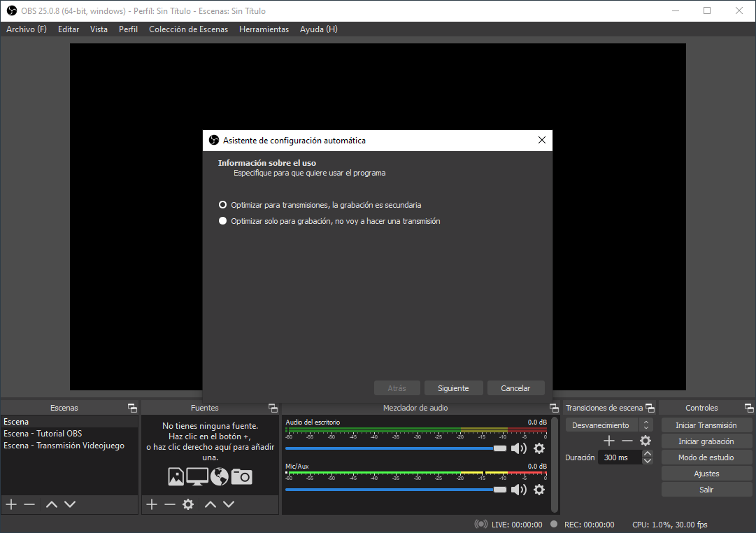The image size is (756, 533).
Task: Click the Siguiente button in the wizard
Action: (453, 388)
